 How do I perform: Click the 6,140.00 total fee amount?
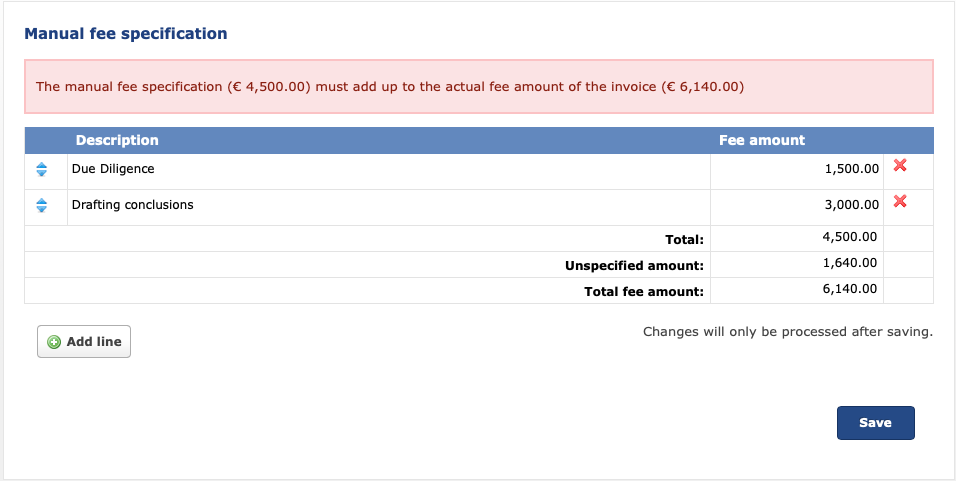coord(850,288)
